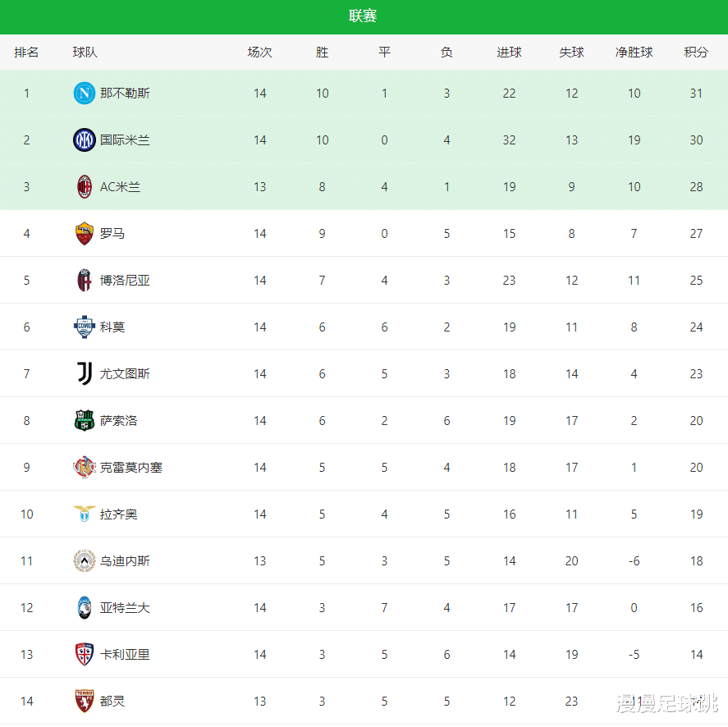The height and width of the screenshot is (727, 728).
Task: Open the 克雷莫内塞 team link
Action: (x=131, y=468)
